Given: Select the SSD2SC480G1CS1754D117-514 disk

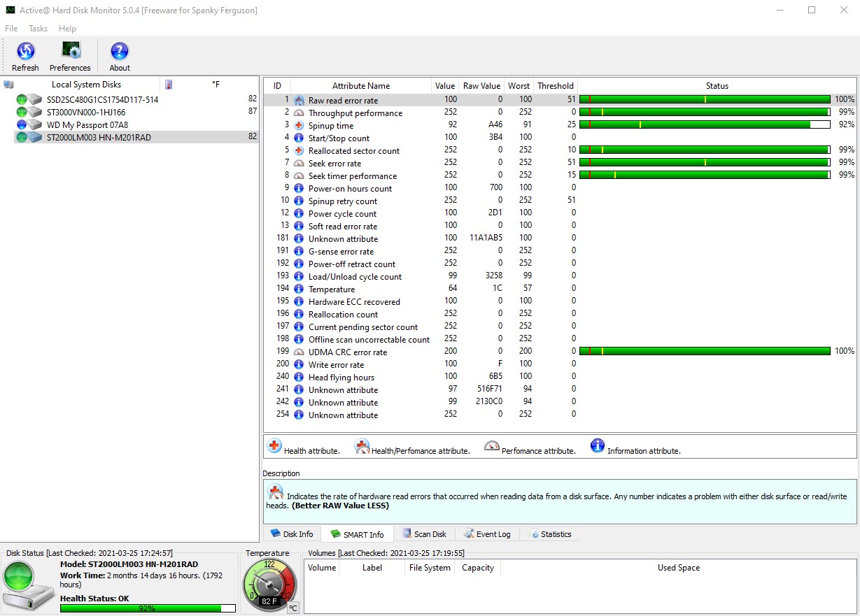Looking at the screenshot, I should coord(102,100).
